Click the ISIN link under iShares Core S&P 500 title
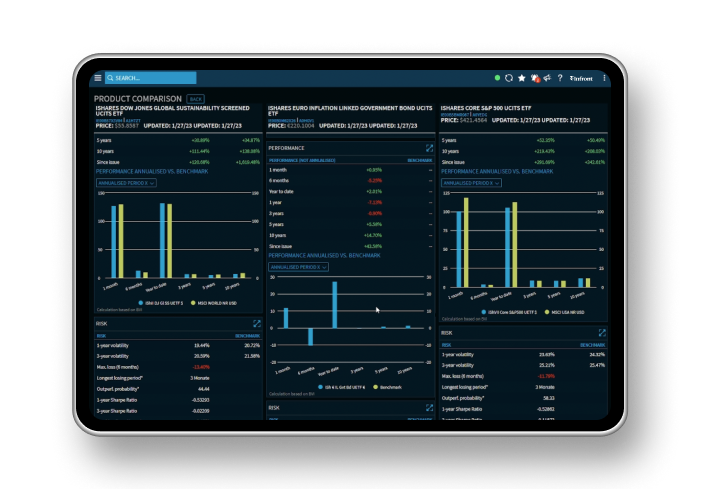Viewport: 704px width, 489px height. [x=454, y=115]
